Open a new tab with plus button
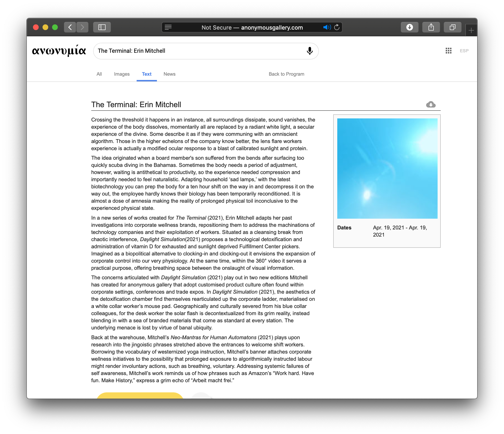 [471, 31]
